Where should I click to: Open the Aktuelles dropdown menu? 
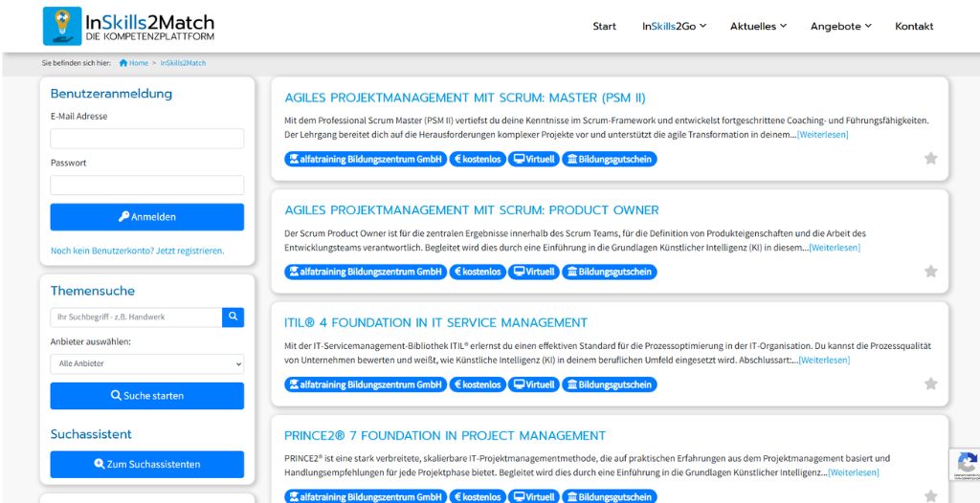758,26
